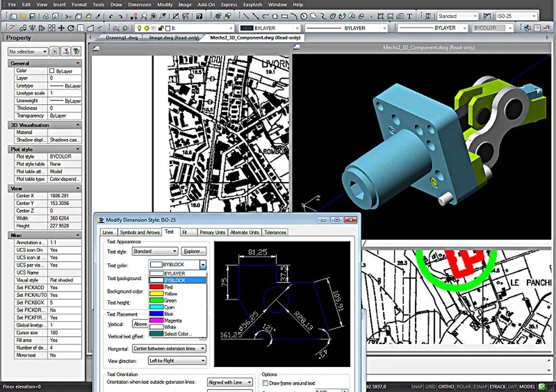Click the Rotate tool icon in modify toolbar
Image resolution: width=556 pixels, height=392 pixels.
pyautogui.click(x=71, y=28)
